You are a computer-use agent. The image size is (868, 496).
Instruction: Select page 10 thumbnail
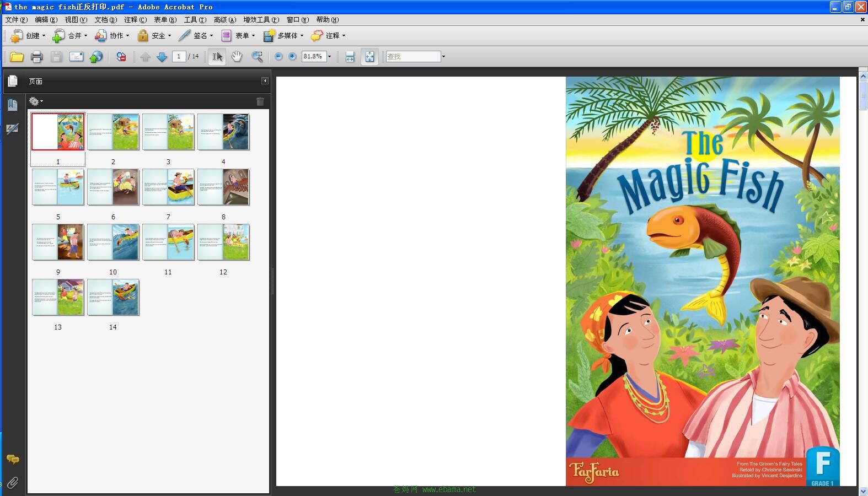(x=113, y=242)
